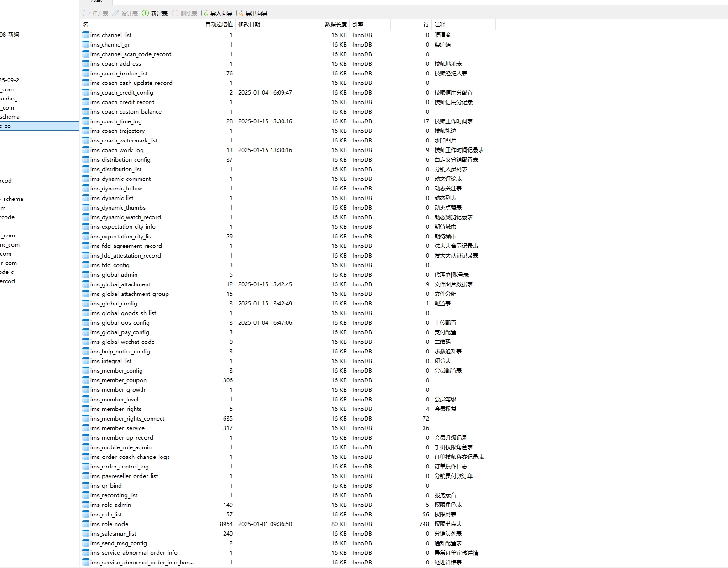Click table icon of ims_dynamic_comment
Screen dimensions: 728x568
[x=86, y=179]
